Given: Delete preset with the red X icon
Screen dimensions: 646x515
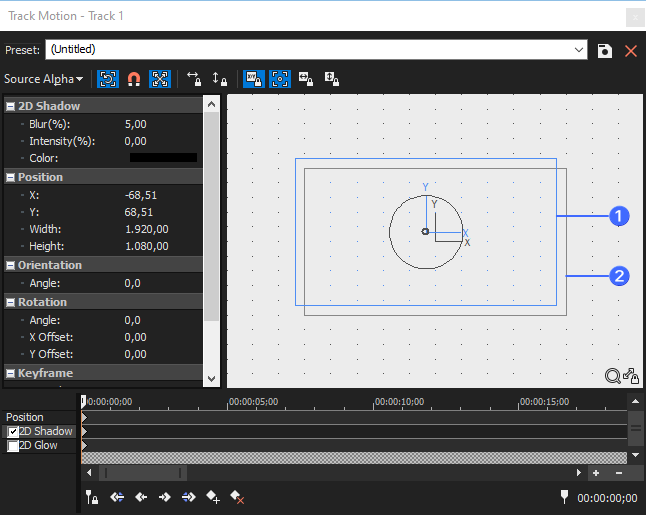Looking at the screenshot, I should [x=631, y=50].
